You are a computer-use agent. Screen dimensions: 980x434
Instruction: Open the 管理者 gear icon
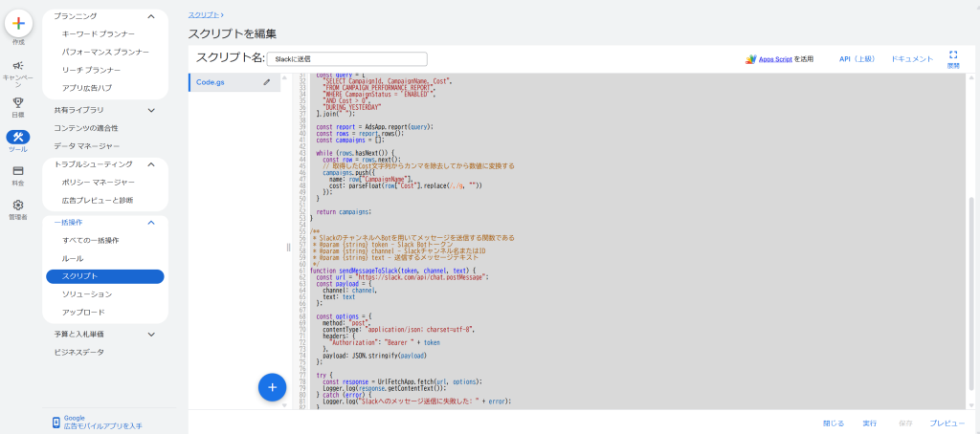coord(18,205)
